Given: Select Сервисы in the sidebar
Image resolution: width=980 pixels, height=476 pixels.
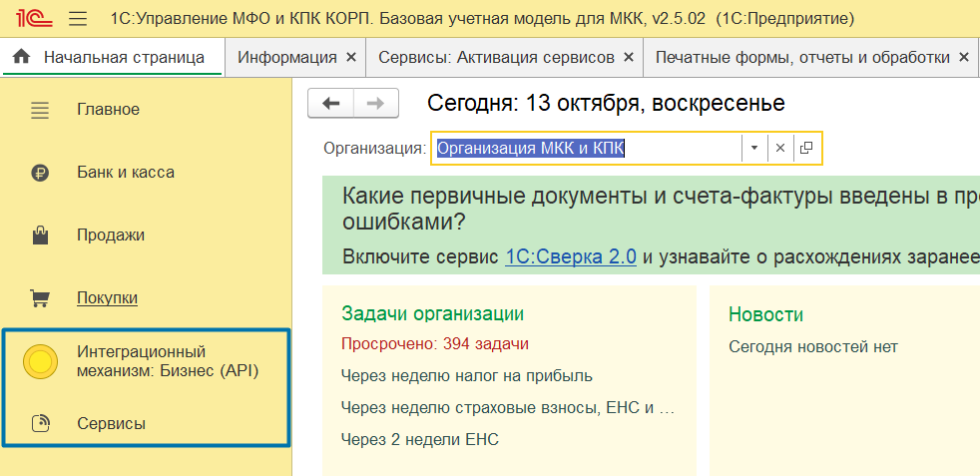Looking at the screenshot, I should [x=111, y=423].
